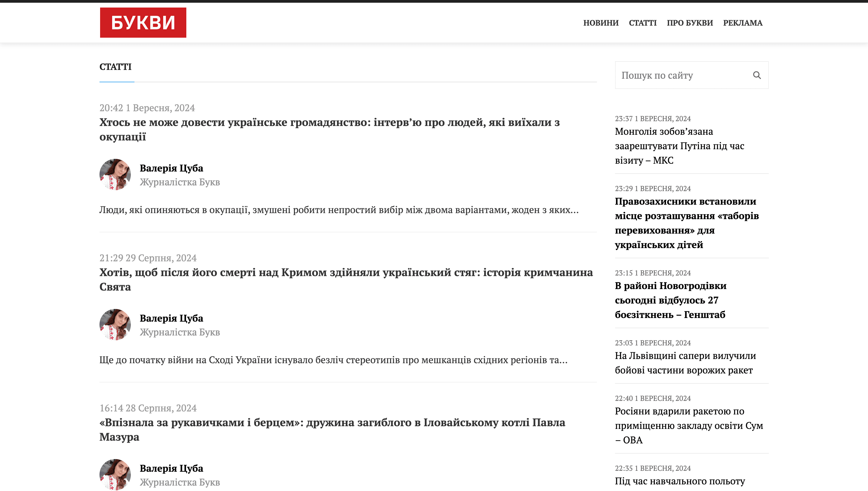
Task: Open article about Pavlo Mazur's wife
Action: click(332, 430)
